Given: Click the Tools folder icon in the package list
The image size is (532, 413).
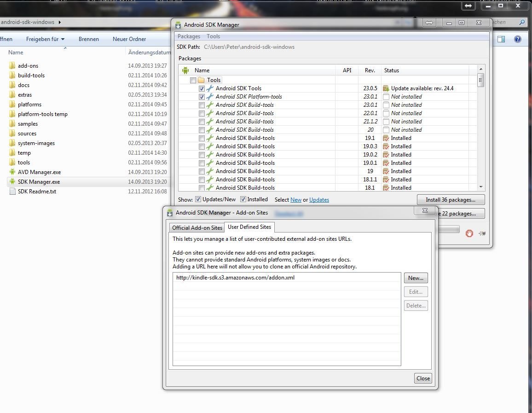Looking at the screenshot, I should click(201, 80).
